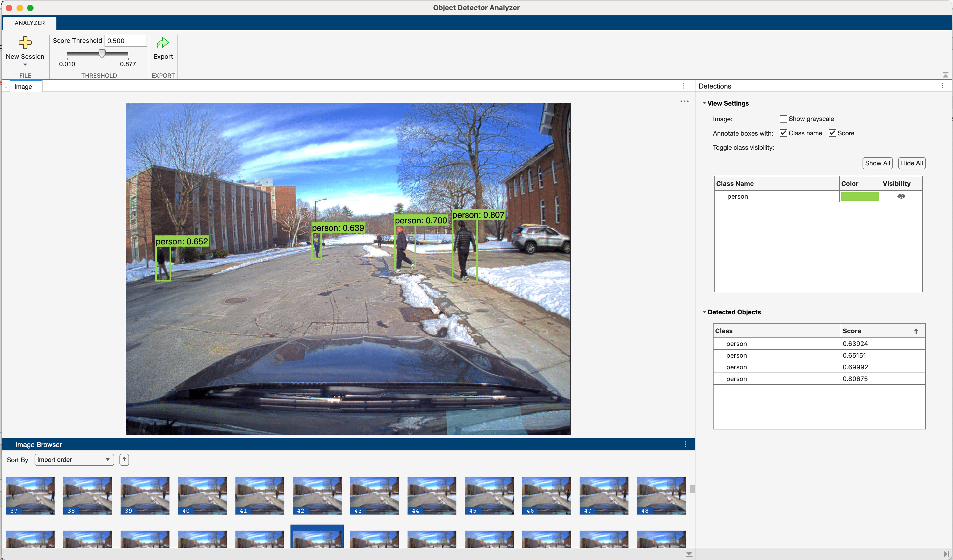
Task: Click the image axes toolbar ellipsis
Action: (684, 101)
